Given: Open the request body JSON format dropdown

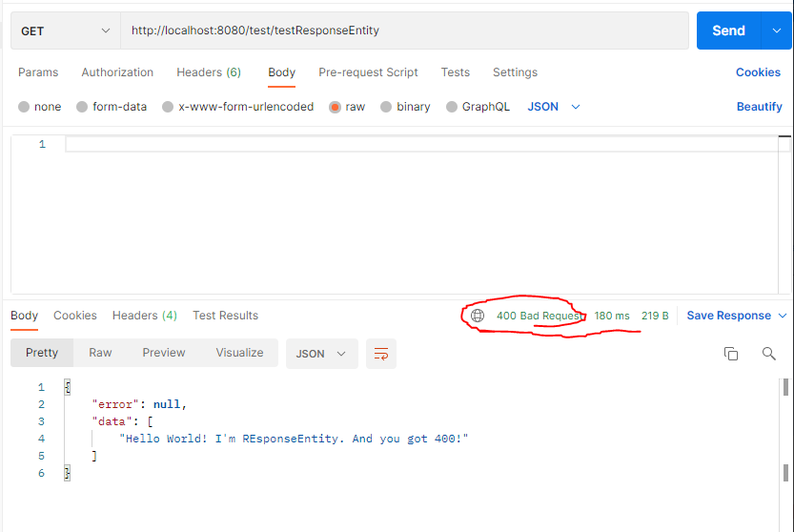Looking at the screenshot, I should pyautogui.click(x=554, y=107).
